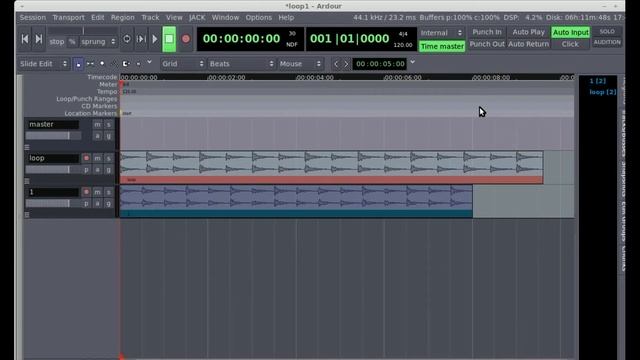Activate loop playback icon in transport
Screen dimensions: 640x360
(127, 39)
